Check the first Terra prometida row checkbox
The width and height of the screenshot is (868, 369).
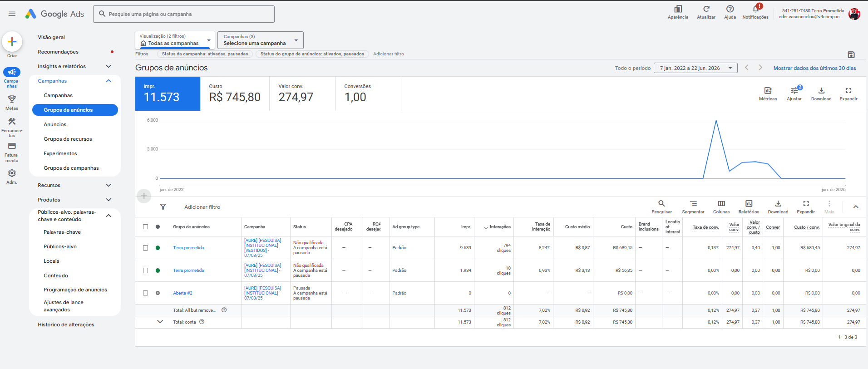145,248
